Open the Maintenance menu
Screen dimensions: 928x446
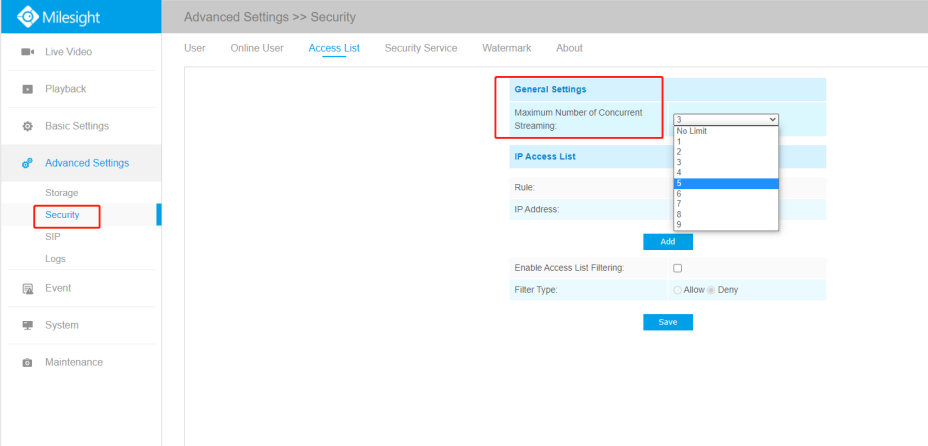[x=74, y=362]
